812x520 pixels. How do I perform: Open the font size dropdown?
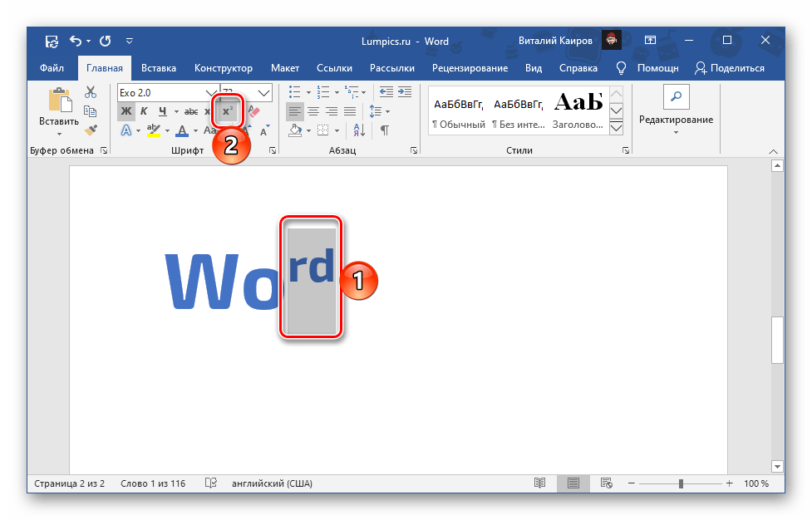coord(264,93)
